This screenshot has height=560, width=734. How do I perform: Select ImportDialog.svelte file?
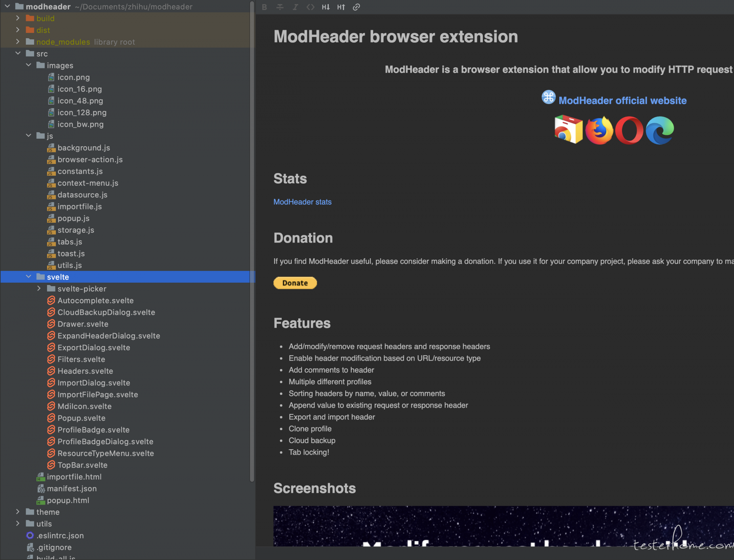pos(89,383)
